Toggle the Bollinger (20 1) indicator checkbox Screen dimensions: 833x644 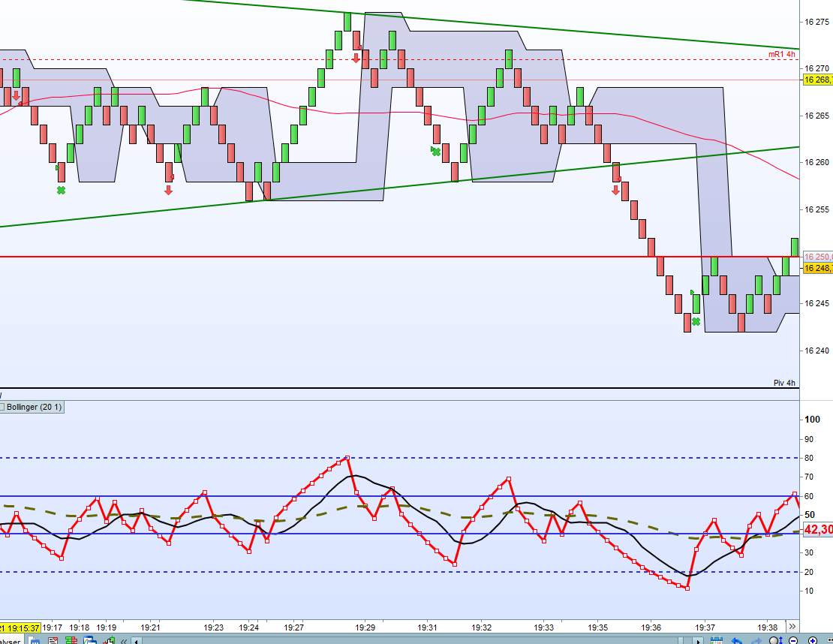pyautogui.click(x=2, y=407)
